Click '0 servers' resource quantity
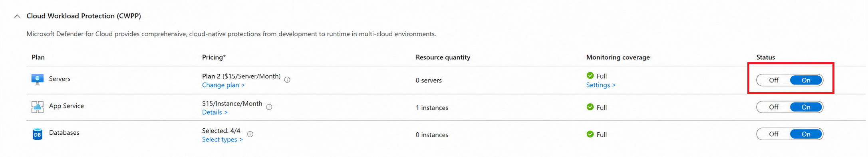This screenshot has width=868, height=157. (429, 80)
